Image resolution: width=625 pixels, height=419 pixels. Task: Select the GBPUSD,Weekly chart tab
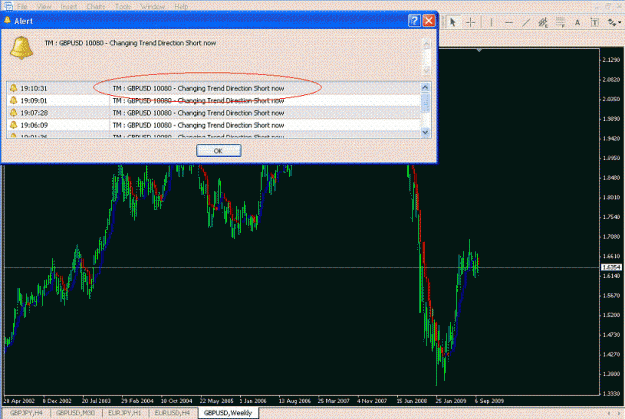click(x=228, y=413)
